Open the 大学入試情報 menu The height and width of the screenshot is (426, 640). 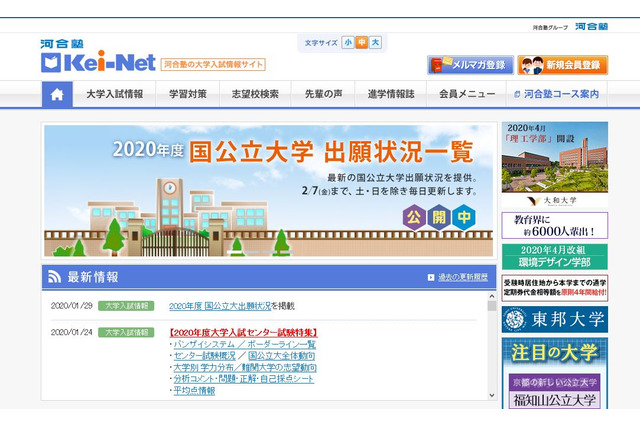point(115,94)
